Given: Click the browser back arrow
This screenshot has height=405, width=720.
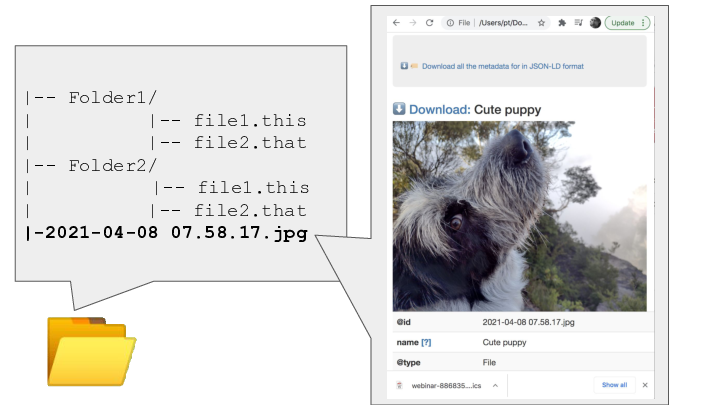Looking at the screenshot, I should (397, 22).
